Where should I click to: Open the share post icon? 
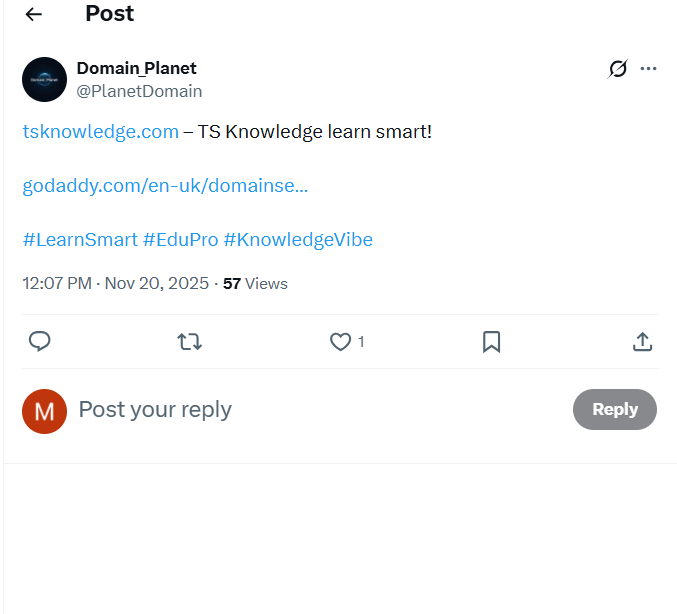tap(642, 342)
